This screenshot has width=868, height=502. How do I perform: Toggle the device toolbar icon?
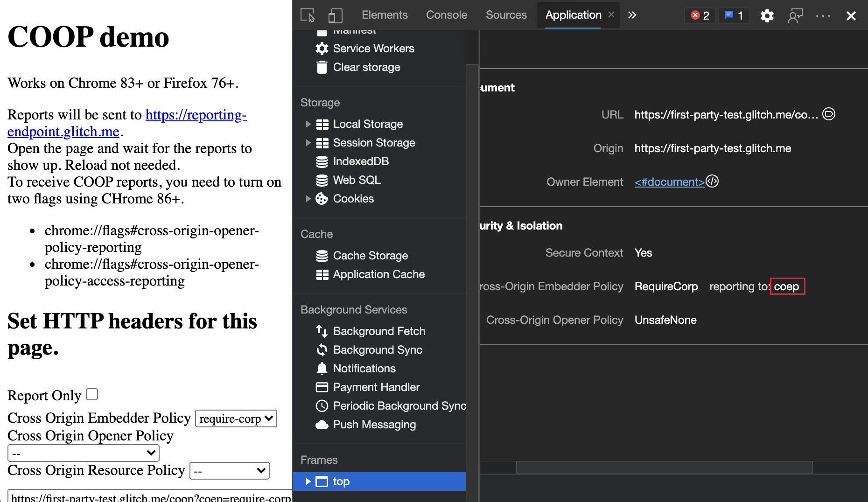[335, 15]
